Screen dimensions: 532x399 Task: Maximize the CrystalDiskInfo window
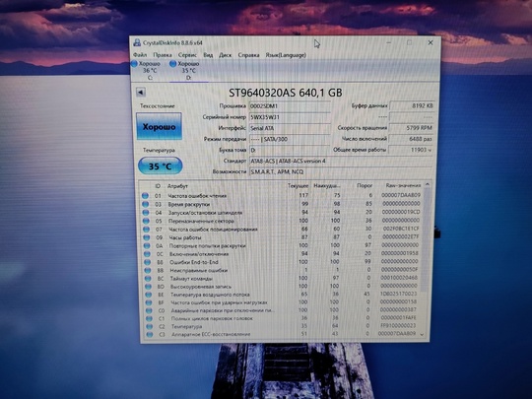click(410, 42)
